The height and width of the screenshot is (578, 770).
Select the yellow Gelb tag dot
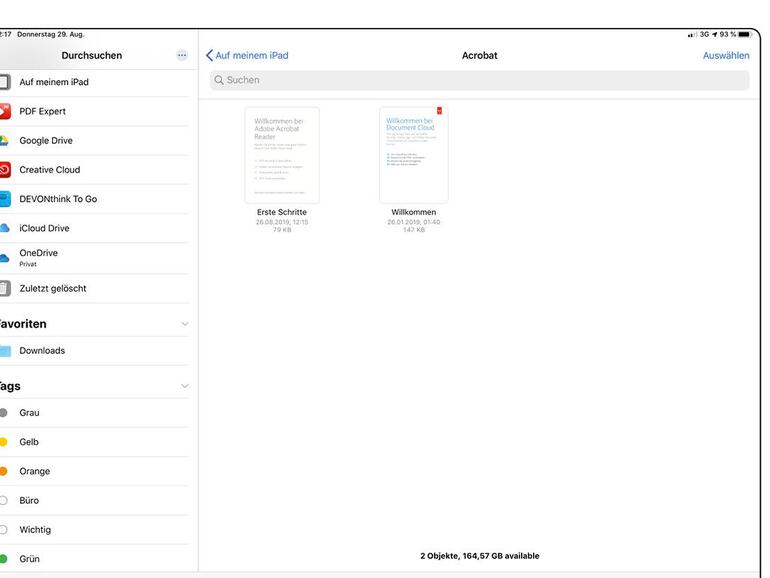3,442
